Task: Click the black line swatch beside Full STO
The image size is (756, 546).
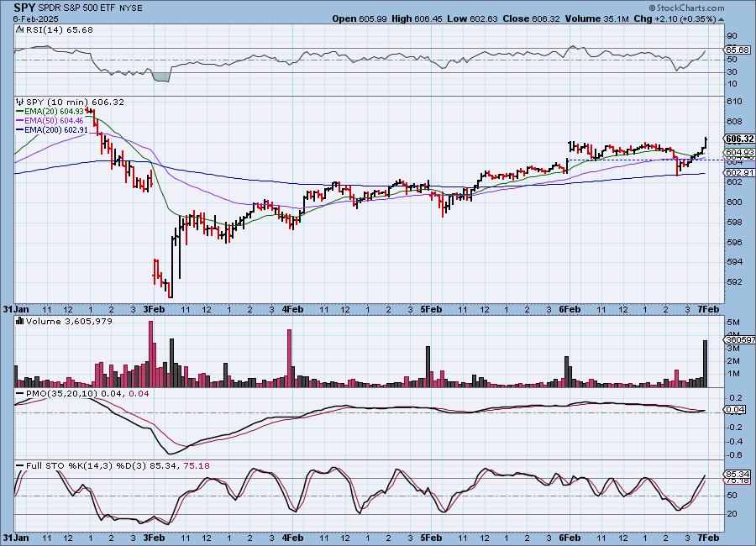Action: [20, 465]
